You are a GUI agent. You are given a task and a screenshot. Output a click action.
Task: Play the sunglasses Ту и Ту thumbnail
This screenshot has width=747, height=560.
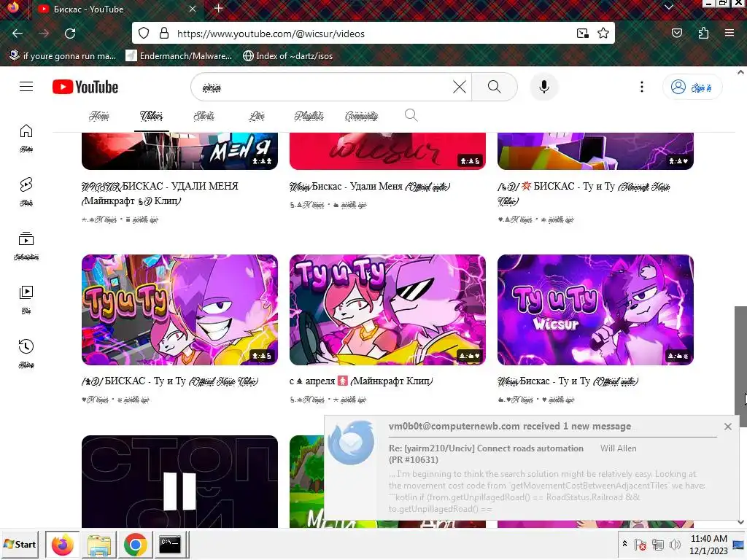coord(387,310)
